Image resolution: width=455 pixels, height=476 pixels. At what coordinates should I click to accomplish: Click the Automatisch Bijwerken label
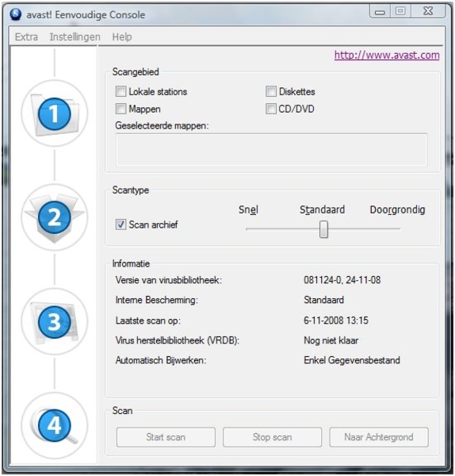[161, 360]
